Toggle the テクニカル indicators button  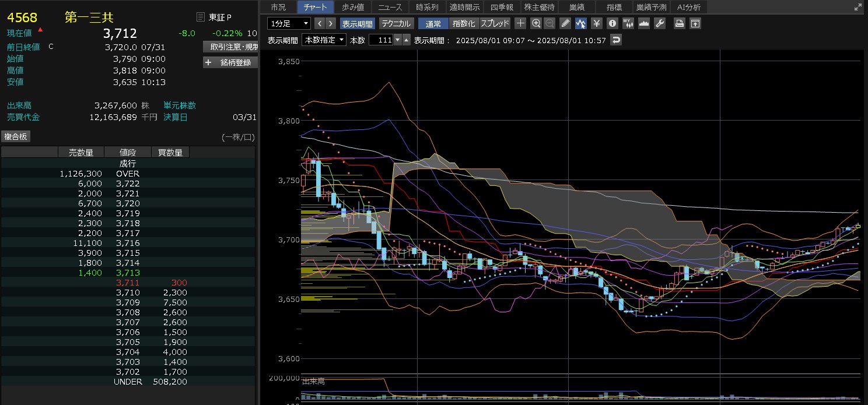point(396,24)
